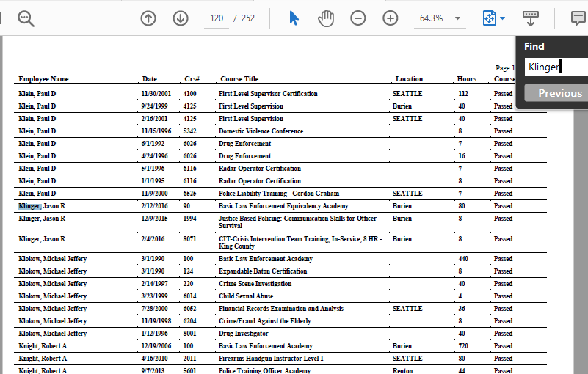Click the Drug Investigator course title

point(244,334)
